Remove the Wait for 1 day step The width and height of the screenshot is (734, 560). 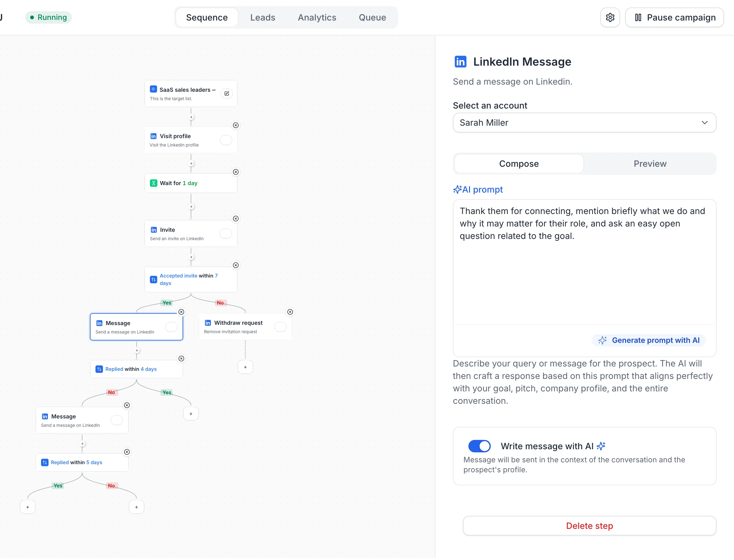[235, 172]
